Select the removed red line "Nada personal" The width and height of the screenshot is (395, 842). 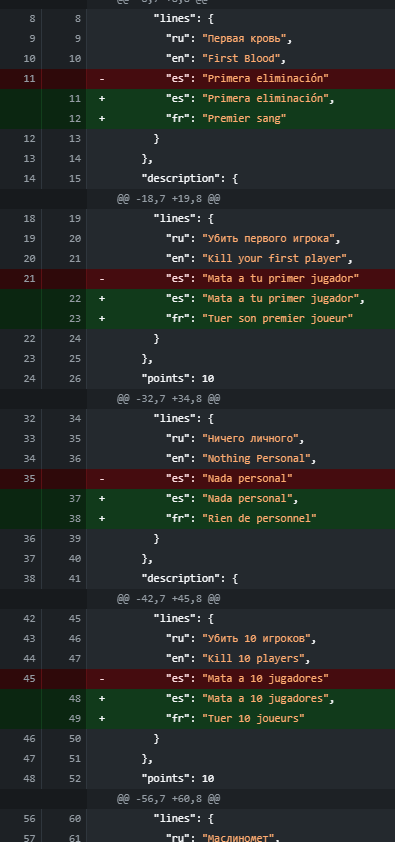click(198, 478)
